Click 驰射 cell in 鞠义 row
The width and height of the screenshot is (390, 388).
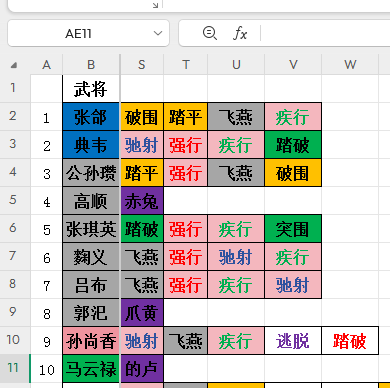tap(236, 257)
